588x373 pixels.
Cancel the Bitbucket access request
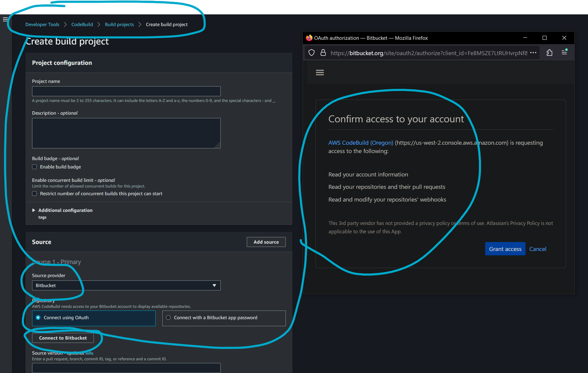pyautogui.click(x=538, y=249)
